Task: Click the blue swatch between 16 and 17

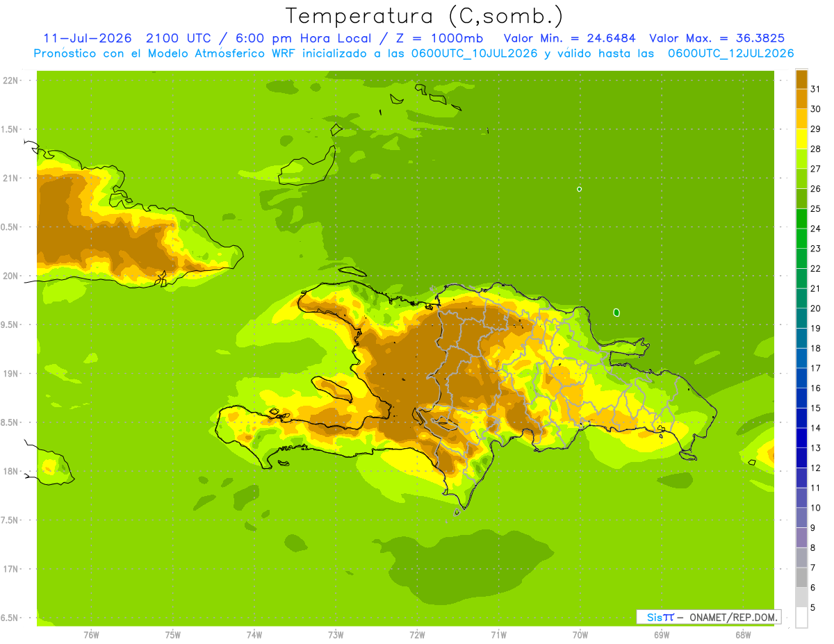Action: 801,377
